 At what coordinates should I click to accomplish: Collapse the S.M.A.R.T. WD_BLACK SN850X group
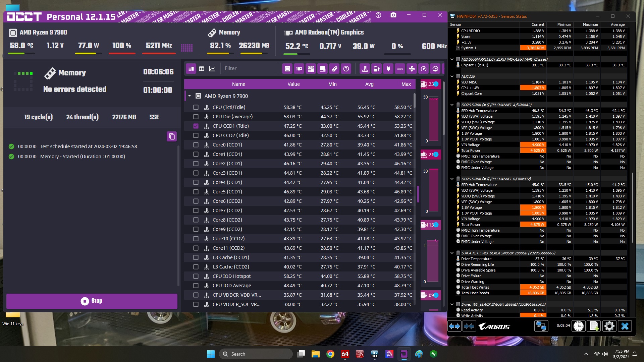coord(452,253)
